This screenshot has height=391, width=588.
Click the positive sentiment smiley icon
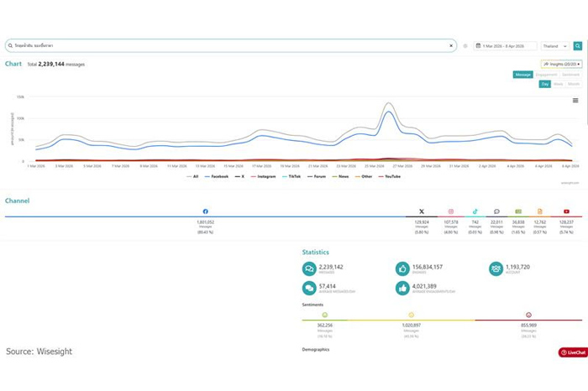[325, 315]
